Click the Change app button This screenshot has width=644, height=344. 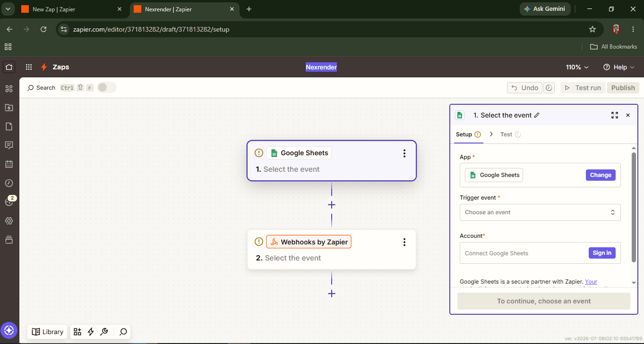point(601,175)
